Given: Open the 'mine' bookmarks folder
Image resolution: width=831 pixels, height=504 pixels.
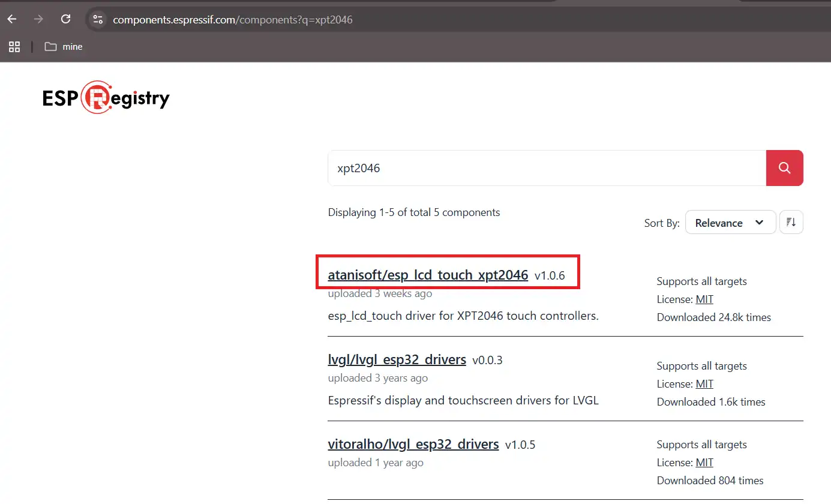Looking at the screenshot, I should pos(64,47).
